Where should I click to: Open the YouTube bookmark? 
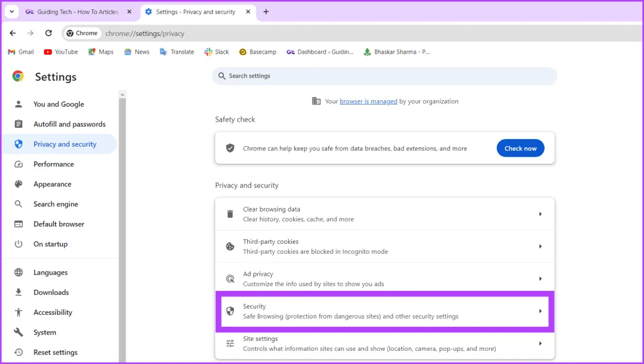click(x=61, y=52)
